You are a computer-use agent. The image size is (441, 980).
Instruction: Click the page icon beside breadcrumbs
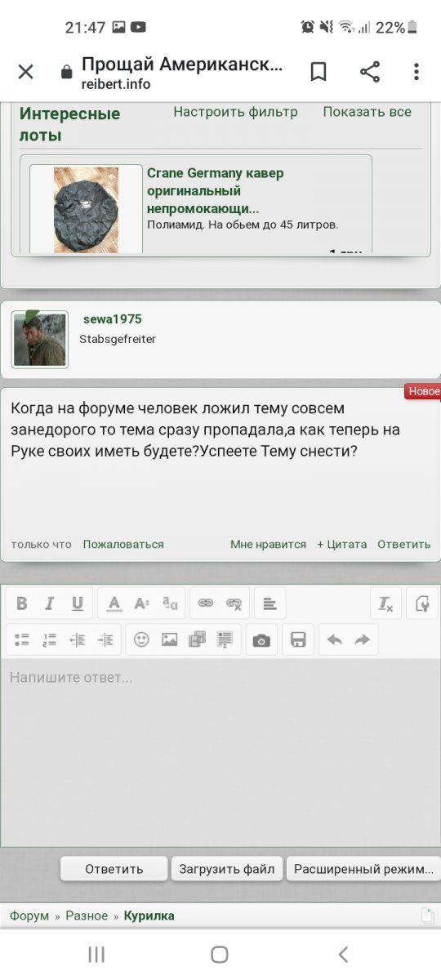click(427, 915)
